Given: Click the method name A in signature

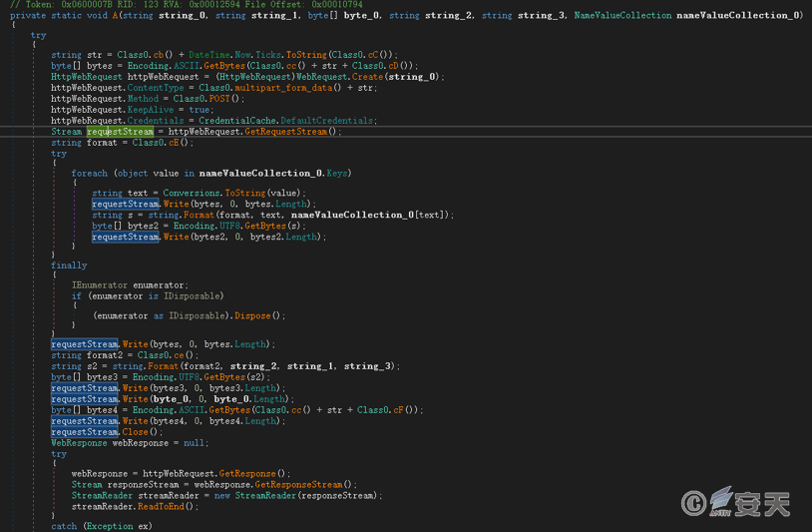Looking at the screenshot, I should tap(115, 16).
